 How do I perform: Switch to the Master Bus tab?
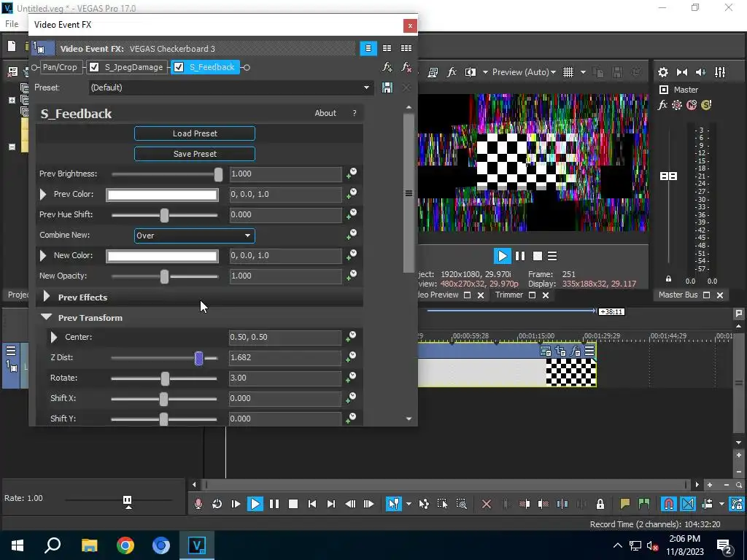[678, 295]
